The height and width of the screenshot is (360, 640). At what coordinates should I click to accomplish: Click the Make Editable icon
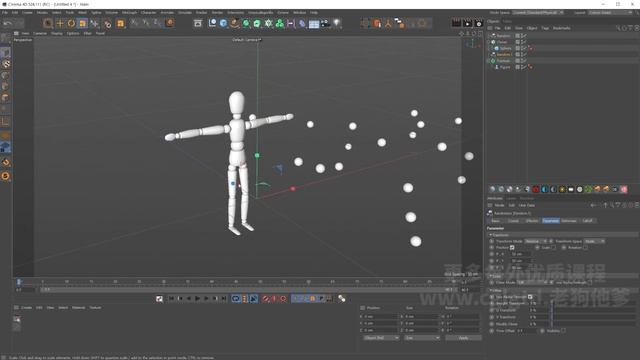(x=5, y=38)
